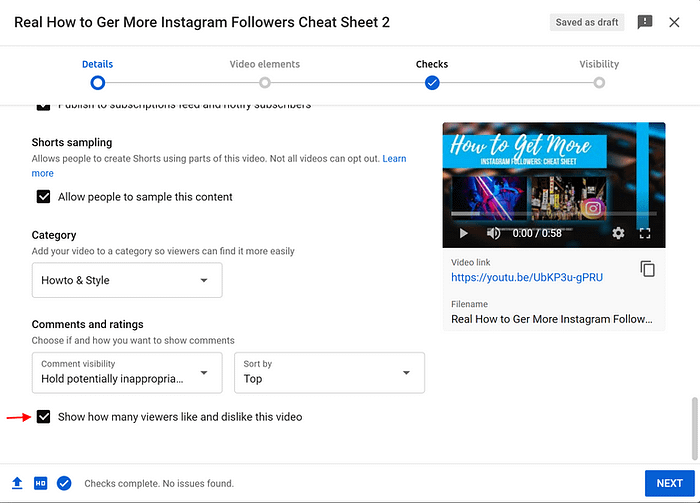The width and height of the screenshot is (700, 503).
Task: Mute the preview with the volume icon
Action: (x=493, y=233)
